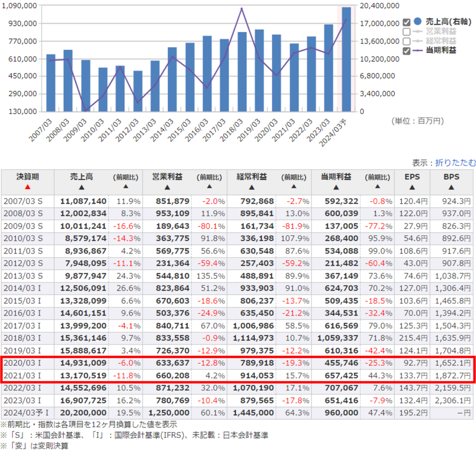Click the 当期利益 legend label text
This screenshot has height=450, width=476.
(441, 51)
